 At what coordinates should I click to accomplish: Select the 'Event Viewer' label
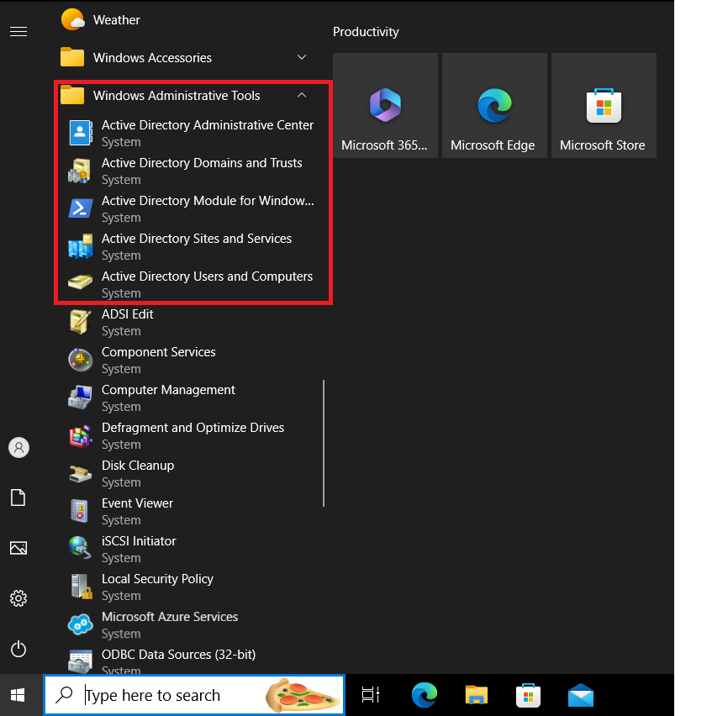[x=137, y=503]
